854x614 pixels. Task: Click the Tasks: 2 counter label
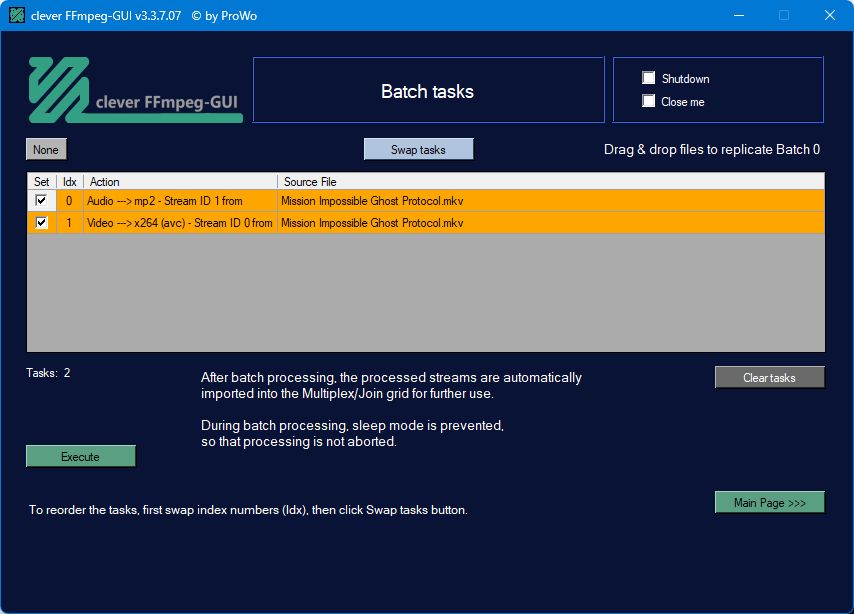(x=48, y=373)
